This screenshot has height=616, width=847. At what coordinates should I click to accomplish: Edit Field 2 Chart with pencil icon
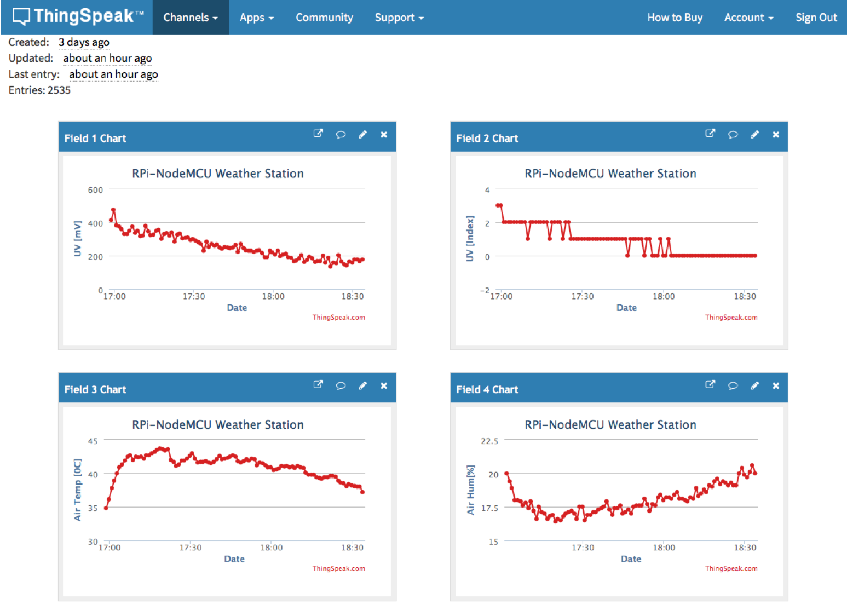tap(754, 134)
